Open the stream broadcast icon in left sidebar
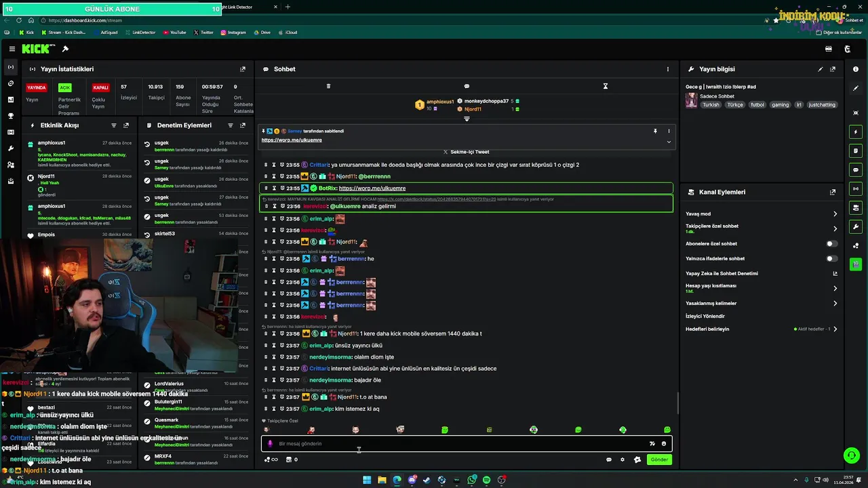Screen dimensions: 868x488 [x=10, y=67]
